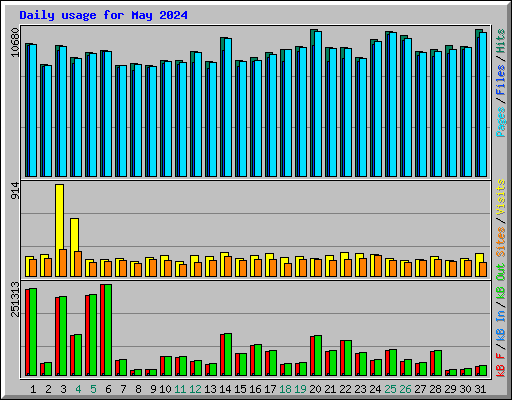Click the Files legend label
The image size is (512, 400).
click(501, 79)
